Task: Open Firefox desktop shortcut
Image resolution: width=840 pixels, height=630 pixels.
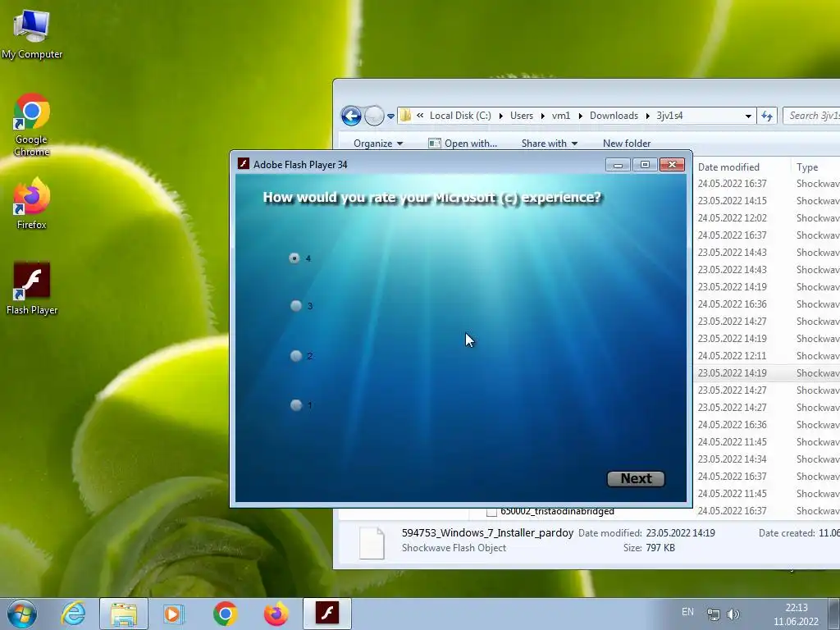Action: [32, 203]
